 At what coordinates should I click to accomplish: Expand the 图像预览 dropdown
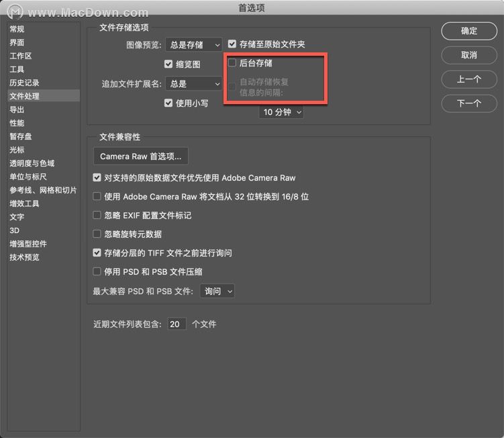tap(193, 45)
